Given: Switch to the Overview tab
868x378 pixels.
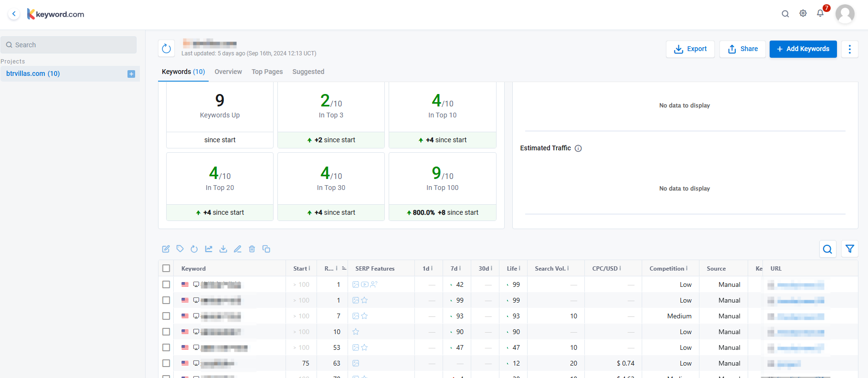Looking at the screenshot, I should (228, 72).
